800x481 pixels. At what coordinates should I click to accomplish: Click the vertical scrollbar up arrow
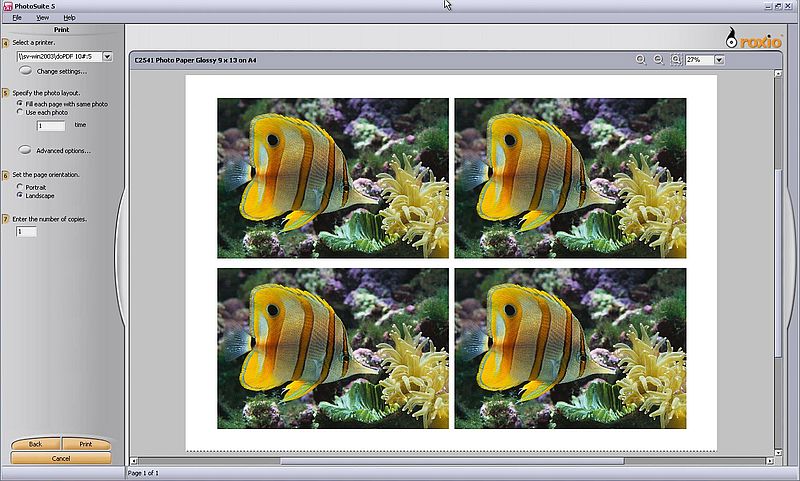pos(778,73)
